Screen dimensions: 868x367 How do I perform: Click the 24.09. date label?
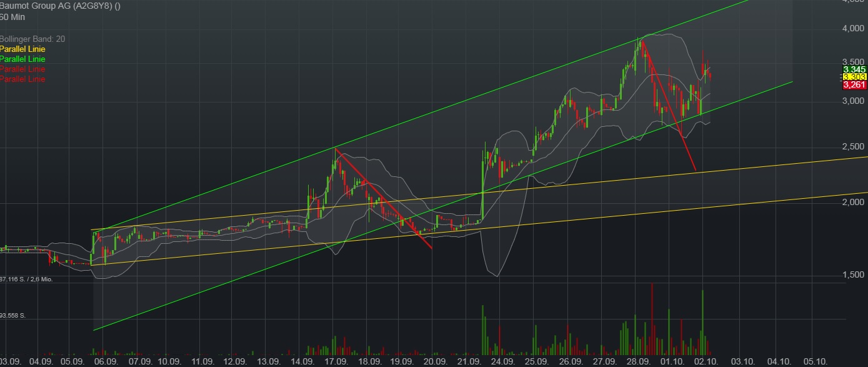[503, 362]
